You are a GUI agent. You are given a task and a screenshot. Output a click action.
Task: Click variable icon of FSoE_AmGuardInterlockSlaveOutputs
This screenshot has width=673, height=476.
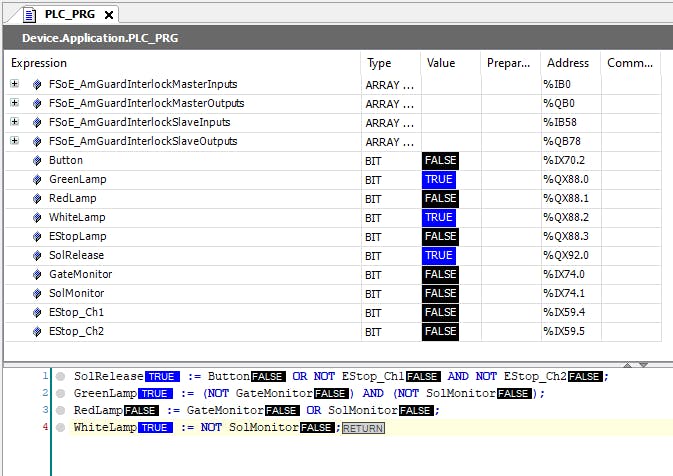point(37,141)
